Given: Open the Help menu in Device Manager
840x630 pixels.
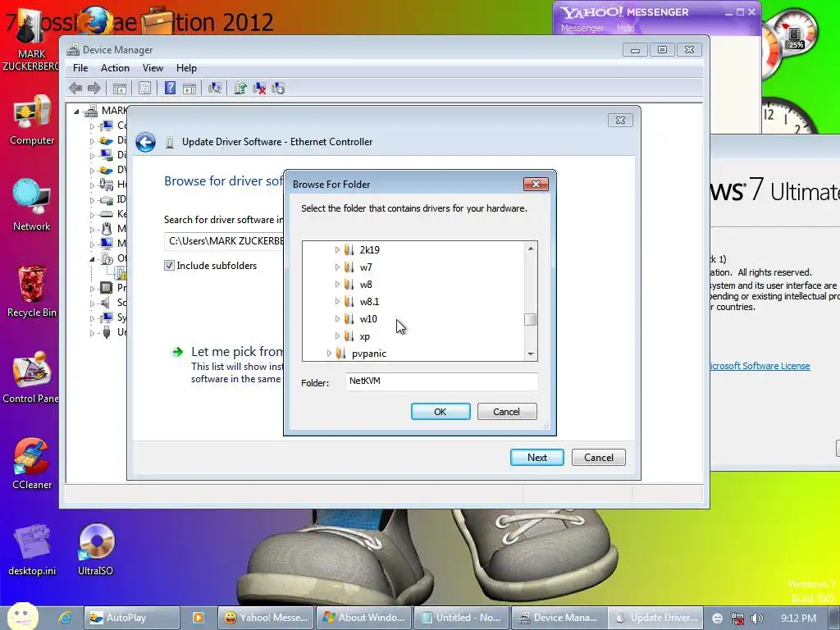Looking at the screenshot, I should click(186, 68).
